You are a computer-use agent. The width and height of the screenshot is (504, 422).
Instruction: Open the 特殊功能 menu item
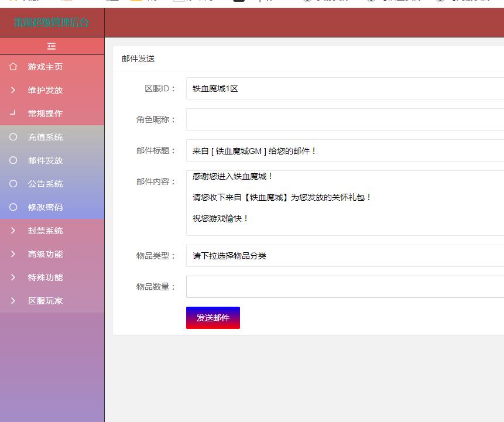45,277
